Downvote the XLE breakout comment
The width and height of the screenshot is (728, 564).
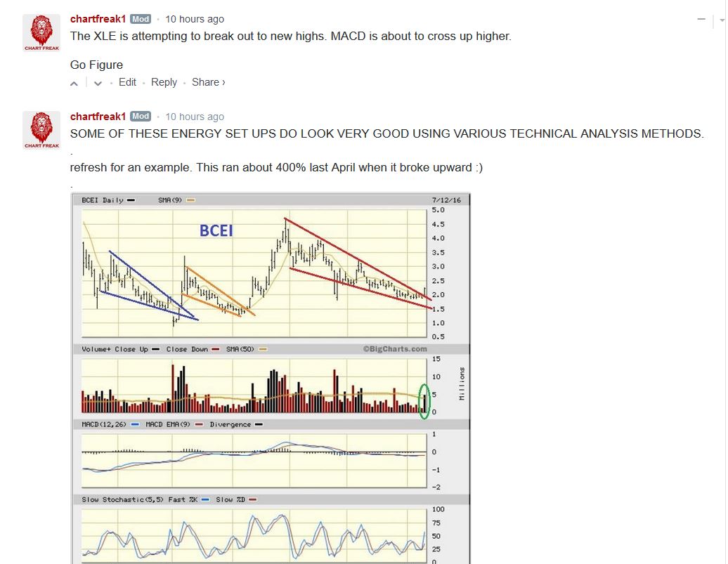[x=98, y=84]
